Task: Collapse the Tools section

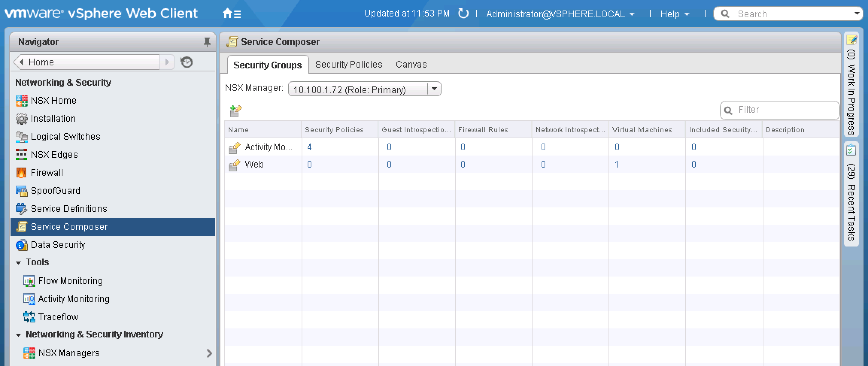Action: tap(18, 262)
